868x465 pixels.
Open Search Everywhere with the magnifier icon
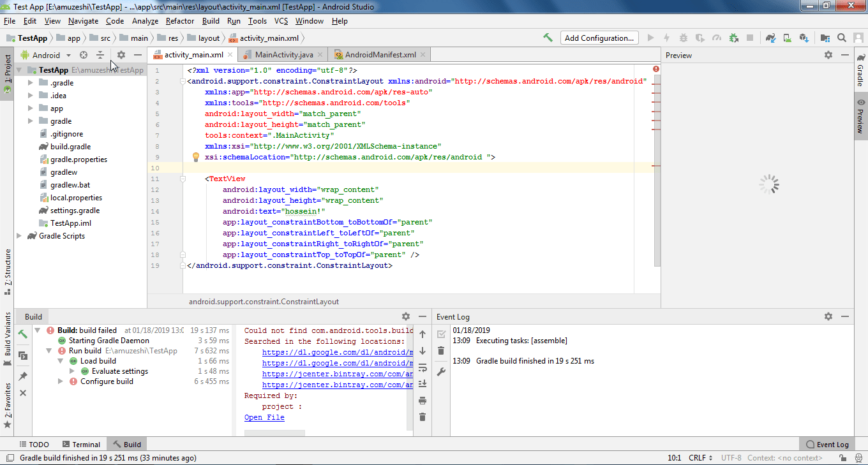[x=841, y=37]
